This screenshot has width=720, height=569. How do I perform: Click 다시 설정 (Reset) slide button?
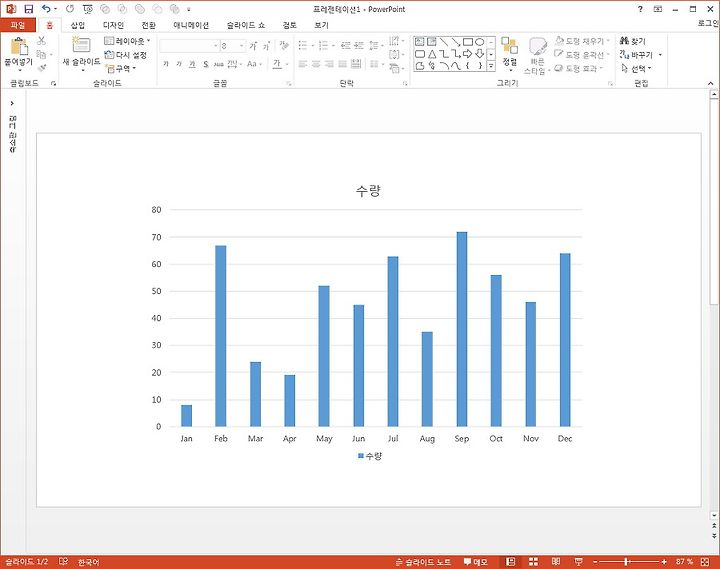point(125,55)
